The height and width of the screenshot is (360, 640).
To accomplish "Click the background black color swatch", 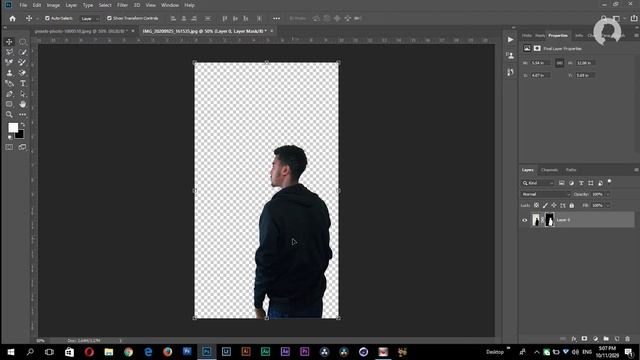I will [20, 135].
